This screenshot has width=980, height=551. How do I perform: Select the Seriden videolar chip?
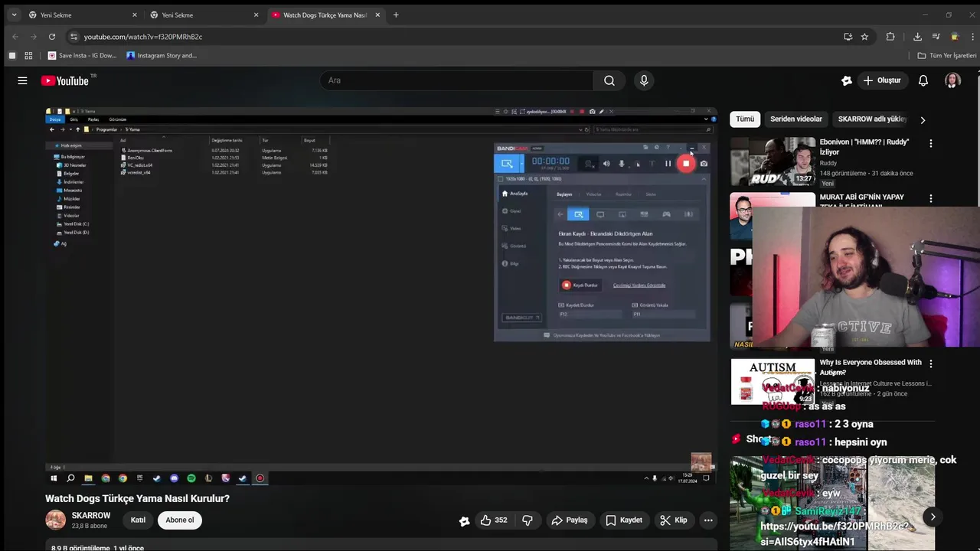click(x=796, y=119)
